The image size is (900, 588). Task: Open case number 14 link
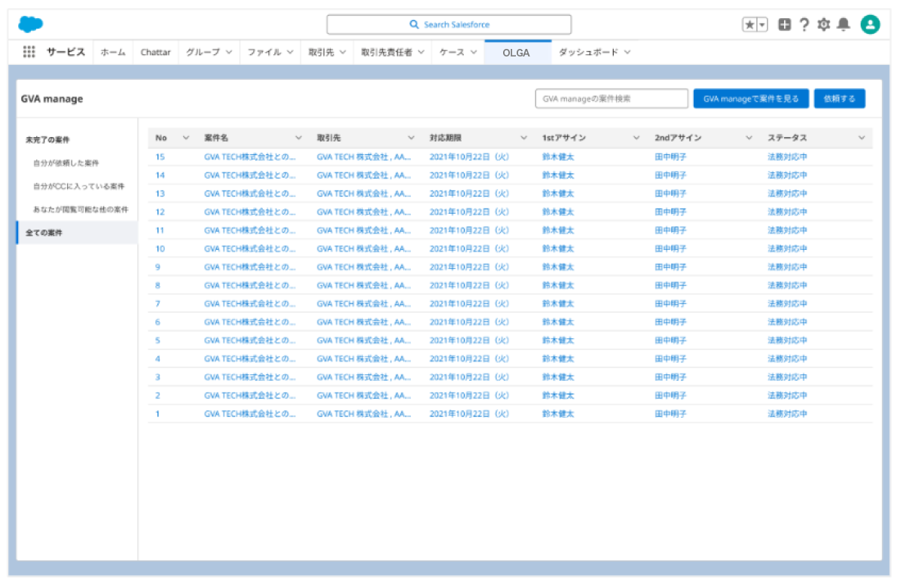(160, 175)
